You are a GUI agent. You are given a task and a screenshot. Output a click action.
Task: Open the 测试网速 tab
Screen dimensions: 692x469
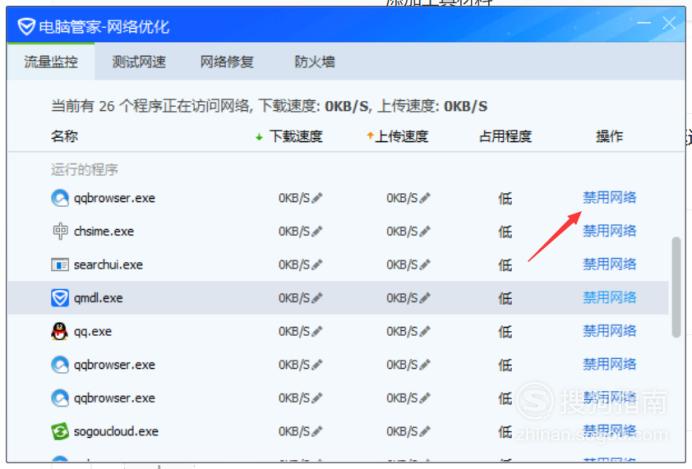tap(139, 62)
